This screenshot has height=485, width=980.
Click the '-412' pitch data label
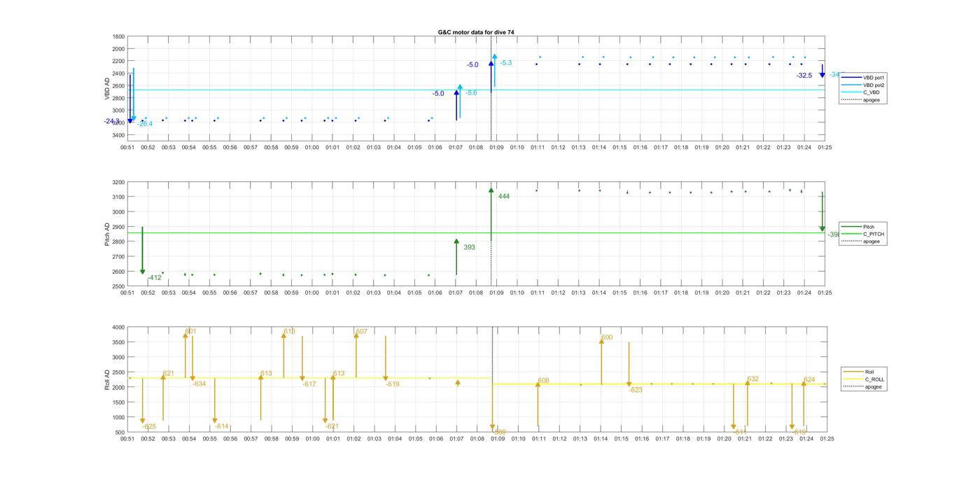[155, 278]
